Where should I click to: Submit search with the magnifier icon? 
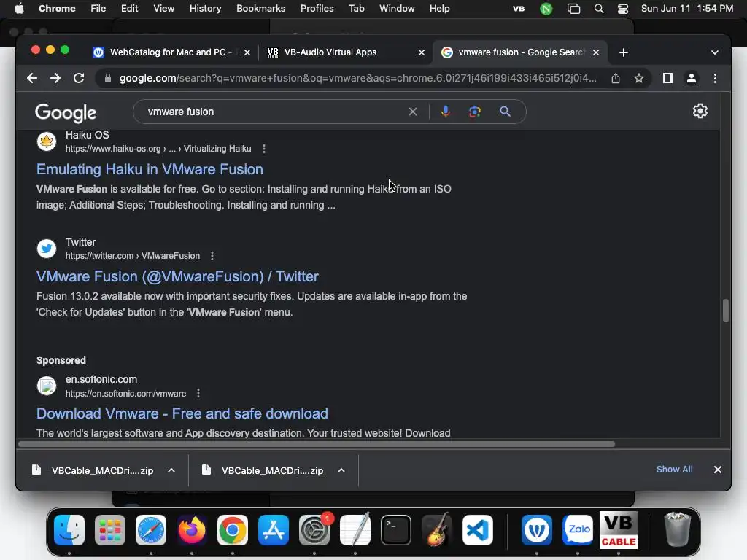pyautogui.click(x=505, y=112)
